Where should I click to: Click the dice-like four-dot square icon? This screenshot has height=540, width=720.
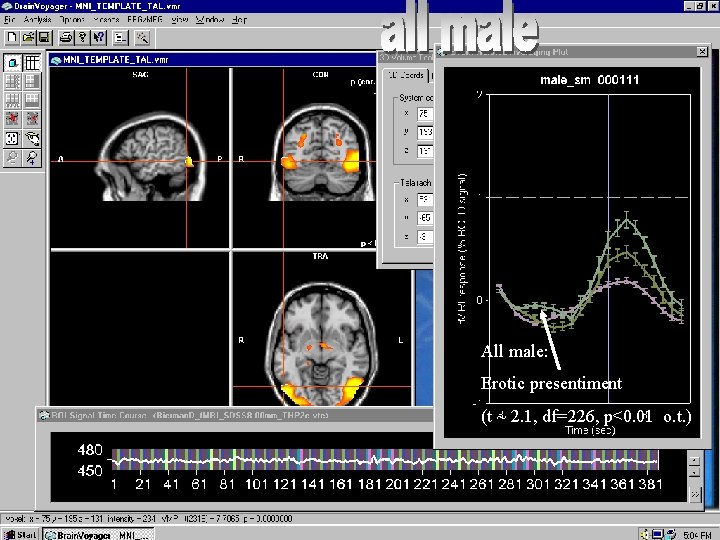[13, 138]
